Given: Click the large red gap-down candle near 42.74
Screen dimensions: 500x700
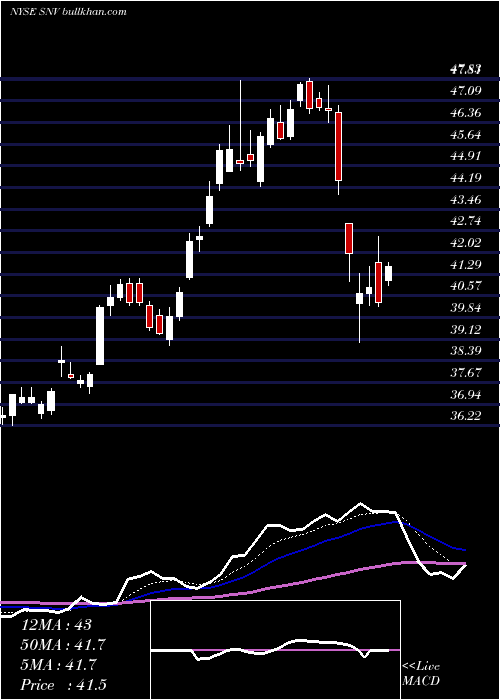Looking at the screenshot, I should pos(349,238).
